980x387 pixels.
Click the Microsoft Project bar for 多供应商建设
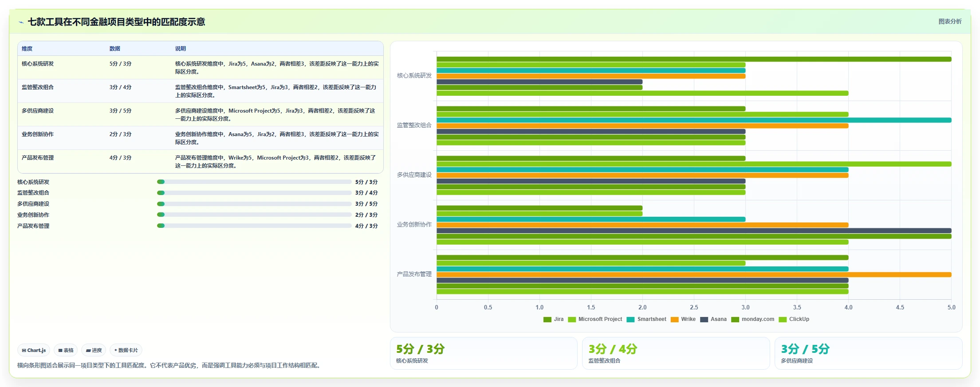(694, 164)
